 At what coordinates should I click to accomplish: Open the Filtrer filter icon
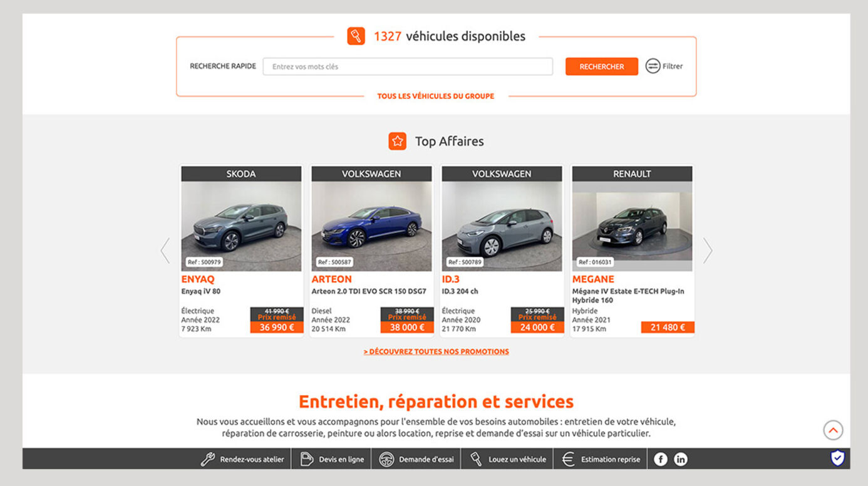[x=653, y=66]
